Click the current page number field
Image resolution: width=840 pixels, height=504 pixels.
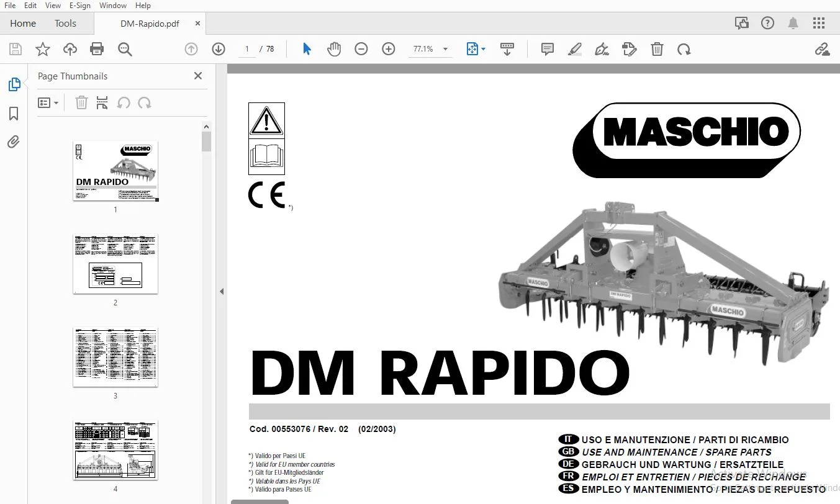tap(246, 49)
